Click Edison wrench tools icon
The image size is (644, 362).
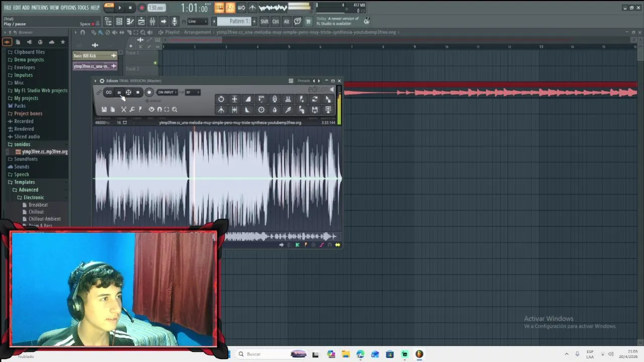(132, 109)
